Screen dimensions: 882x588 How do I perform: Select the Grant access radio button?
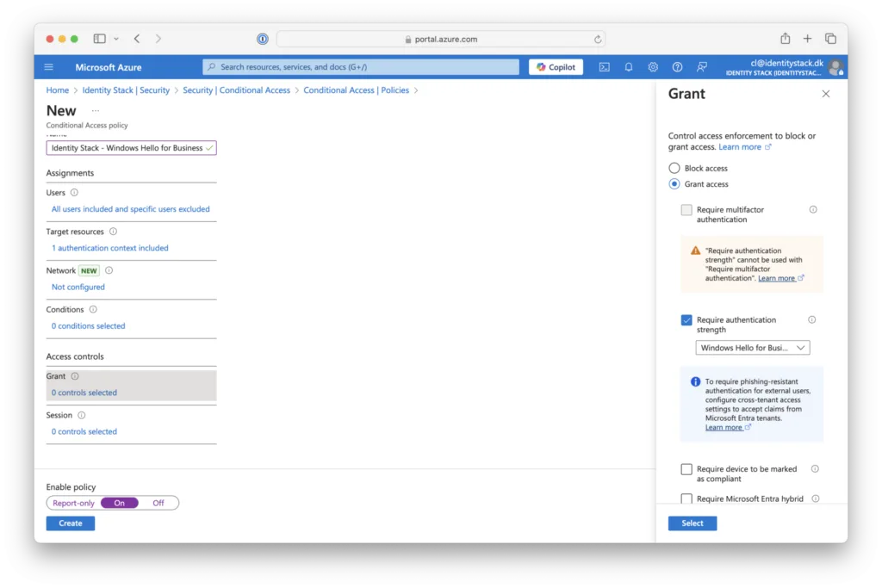click(674, 184)
